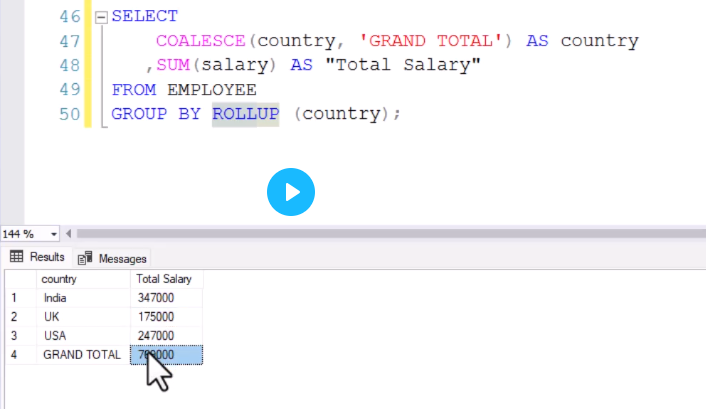
Task: Place cursor on COALESCE function in editor
Action: (x=201, y=41)
